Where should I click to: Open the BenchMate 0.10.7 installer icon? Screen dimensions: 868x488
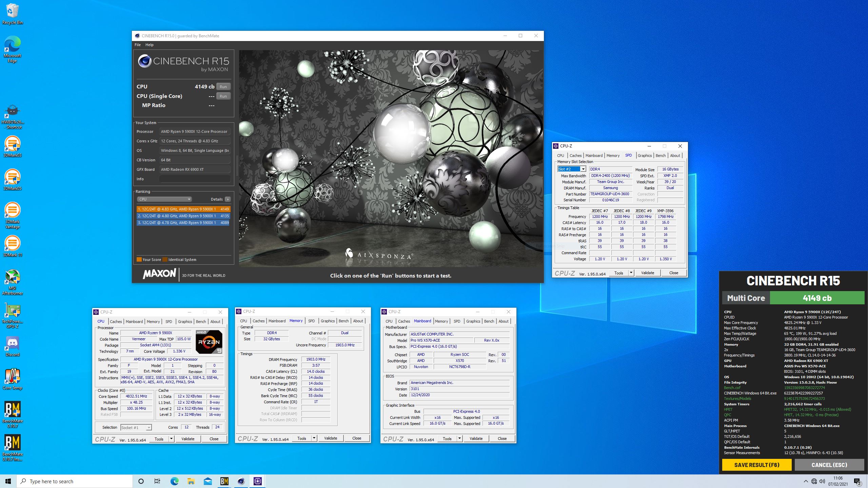pyautogui.click(x=12, y=448)
